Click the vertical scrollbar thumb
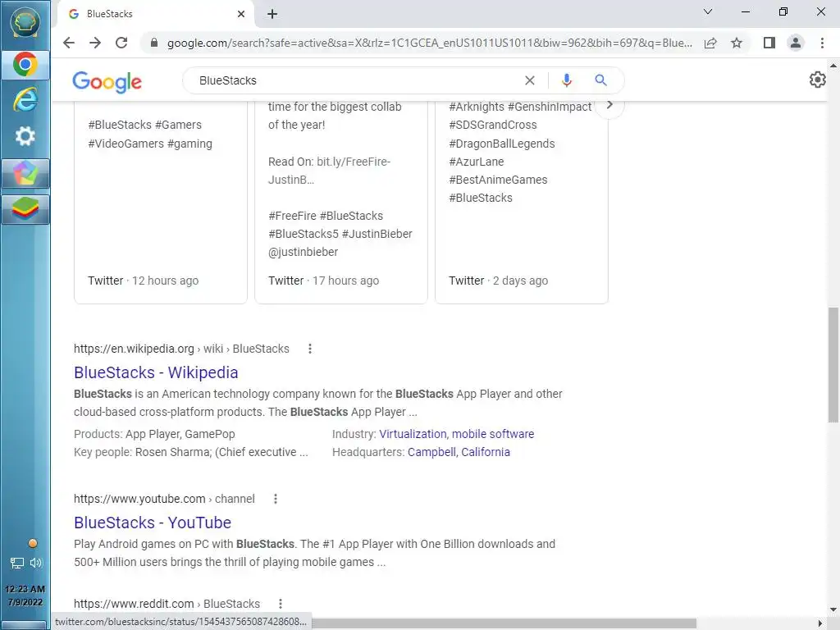 tap(833, 364)
